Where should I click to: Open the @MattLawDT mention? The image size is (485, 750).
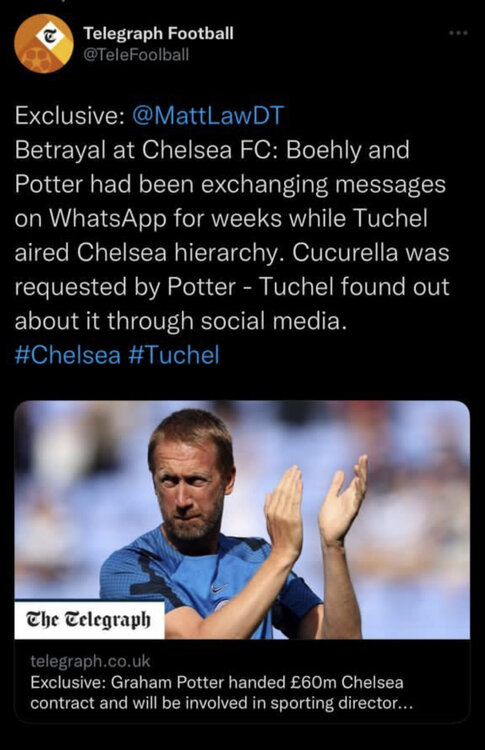click(x=208, y=116)
